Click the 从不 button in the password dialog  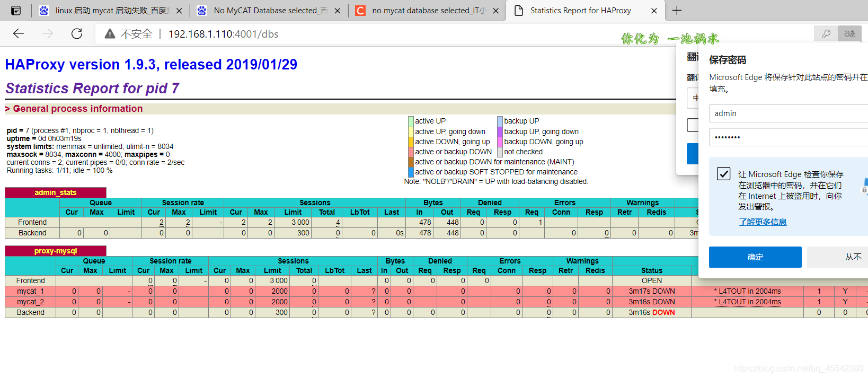(x=838, y=257)
